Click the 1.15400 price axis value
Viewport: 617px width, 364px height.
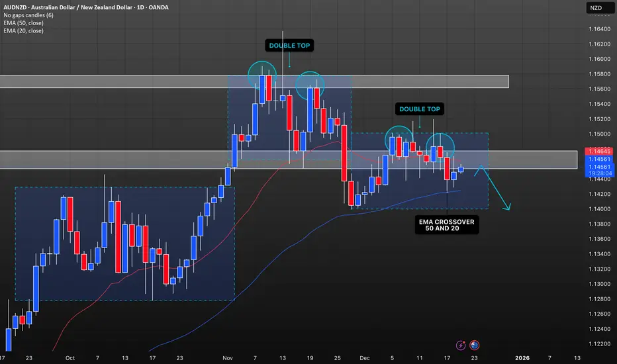point(599,105)
